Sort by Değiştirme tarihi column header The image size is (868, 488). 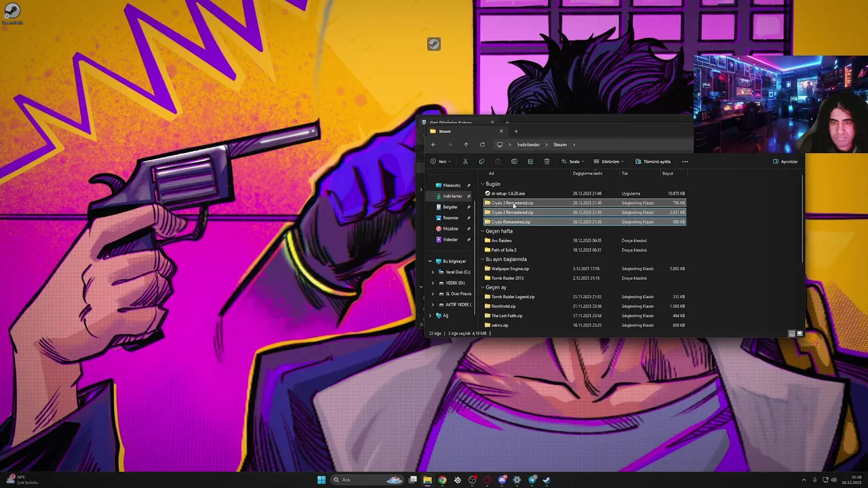click(587, 174)
